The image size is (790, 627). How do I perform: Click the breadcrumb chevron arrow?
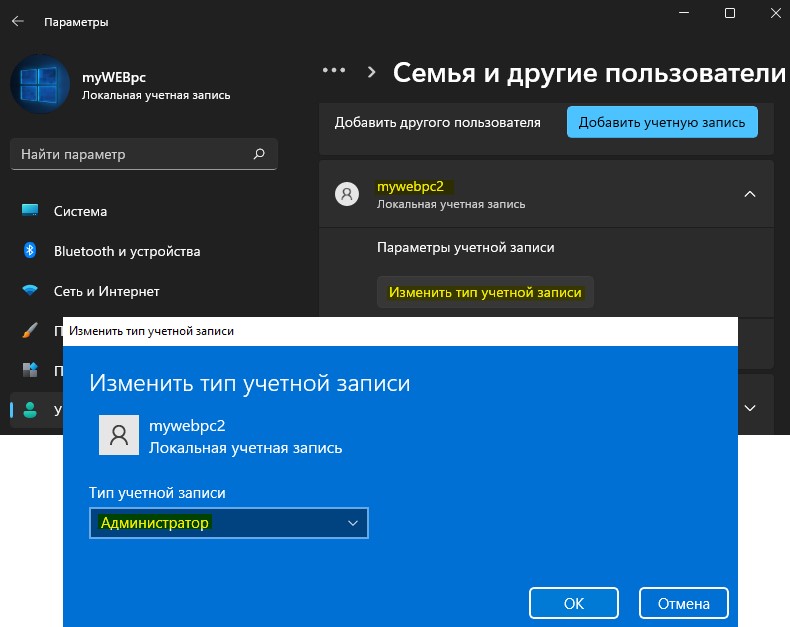(372, 72)
